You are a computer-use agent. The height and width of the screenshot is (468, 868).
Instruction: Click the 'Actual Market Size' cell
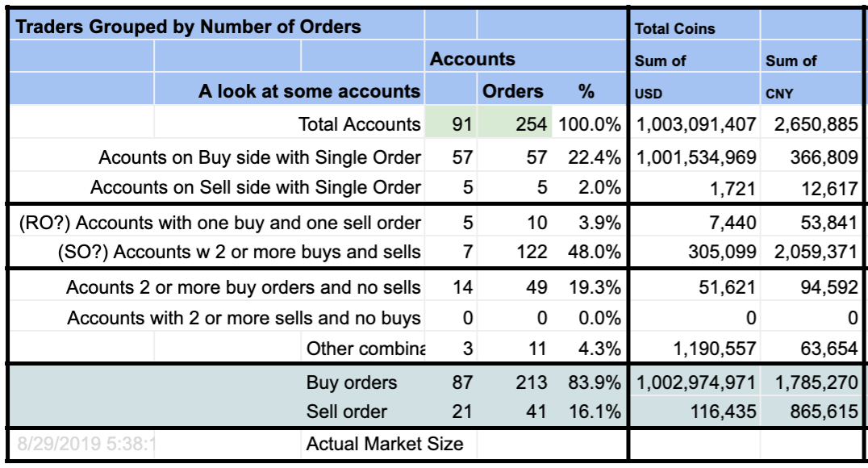389,444
